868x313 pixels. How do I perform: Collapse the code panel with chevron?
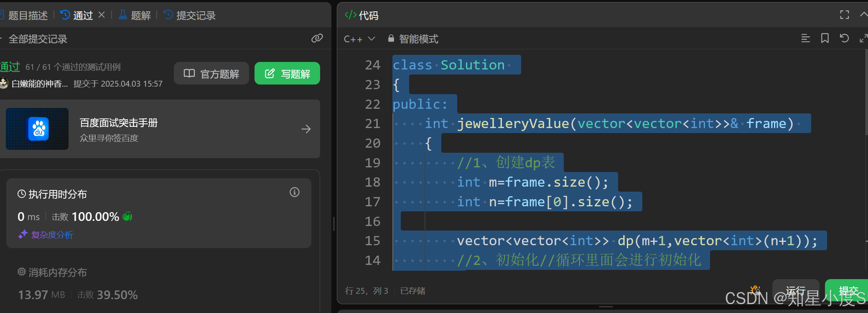(863, 15)
